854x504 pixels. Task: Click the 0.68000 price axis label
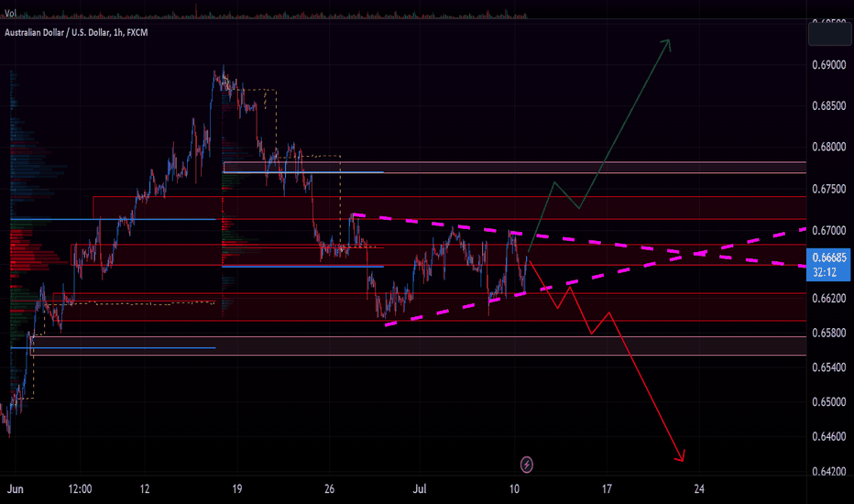(x=829, y=147)
